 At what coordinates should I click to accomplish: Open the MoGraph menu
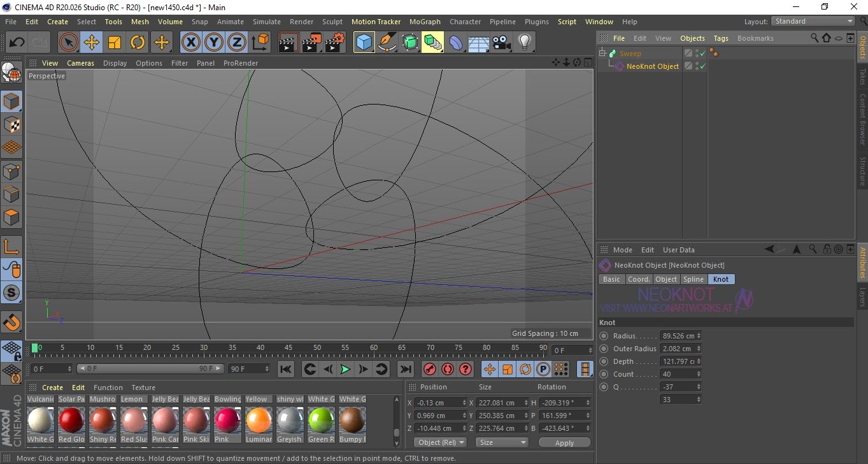[x=425, y=22]
